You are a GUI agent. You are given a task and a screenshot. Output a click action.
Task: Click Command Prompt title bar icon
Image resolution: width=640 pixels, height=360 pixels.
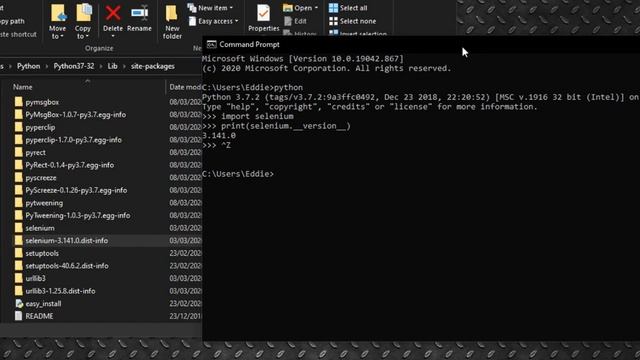[x=211, y=44]
